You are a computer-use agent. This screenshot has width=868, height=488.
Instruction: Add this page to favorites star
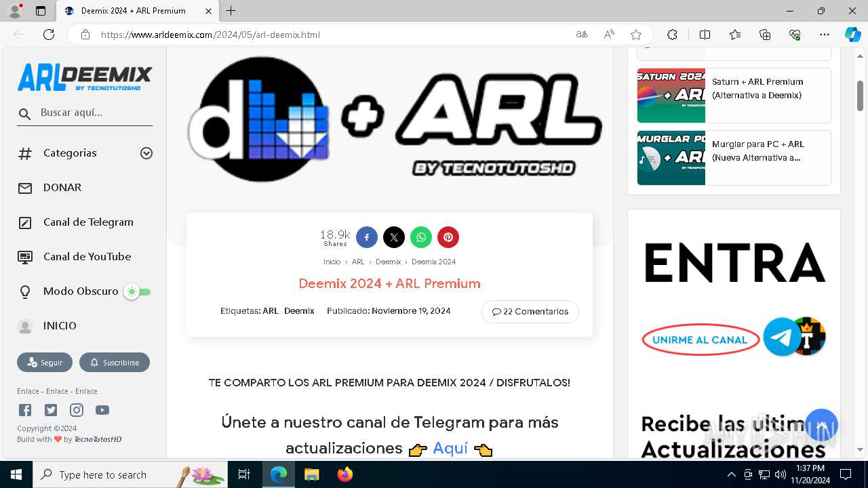(x=636, y=35)
